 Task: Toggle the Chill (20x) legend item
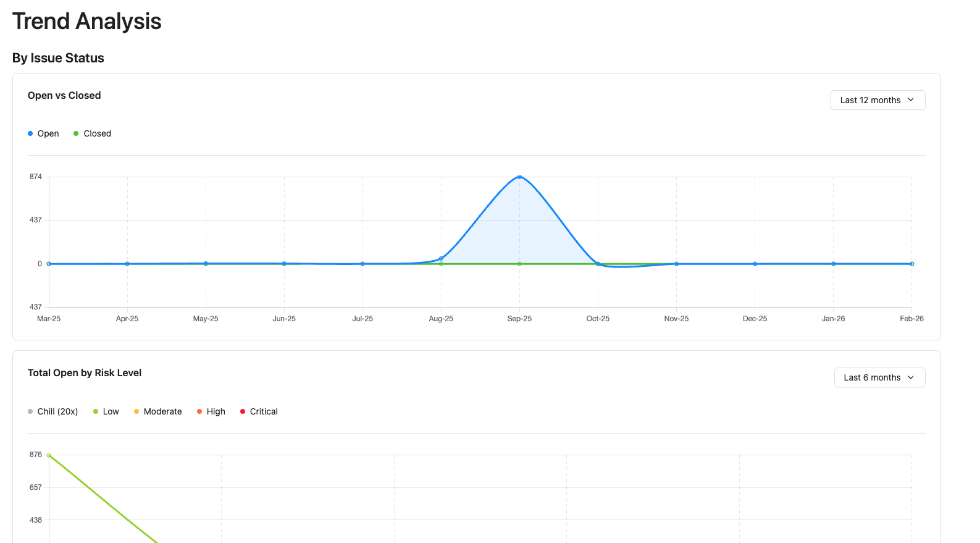(52, 411)
